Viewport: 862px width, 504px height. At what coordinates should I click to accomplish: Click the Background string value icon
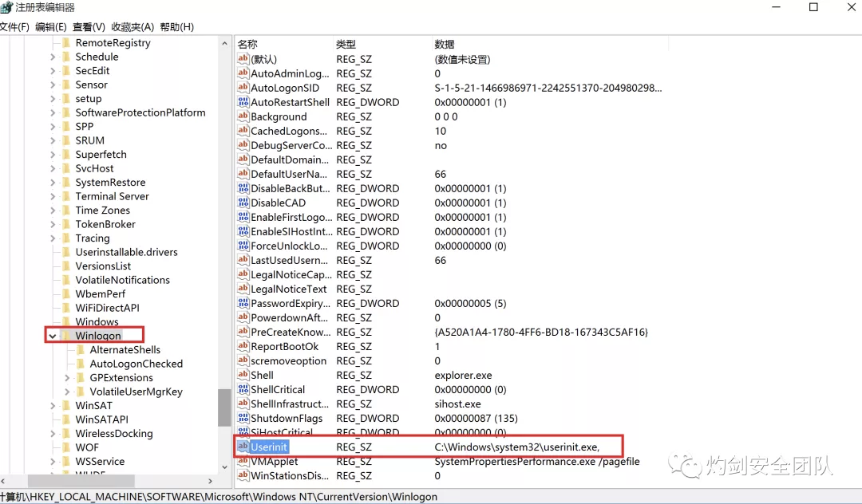243,116
